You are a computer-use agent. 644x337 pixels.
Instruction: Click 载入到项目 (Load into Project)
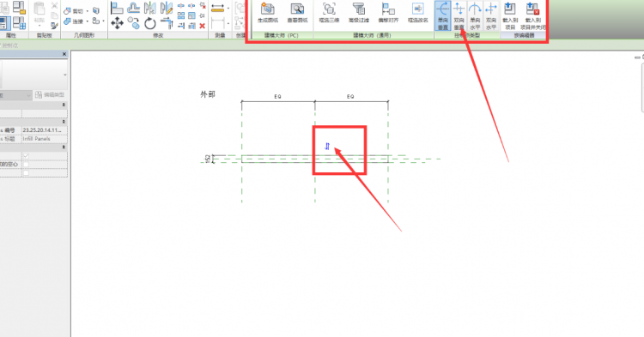tap(510, 15)
